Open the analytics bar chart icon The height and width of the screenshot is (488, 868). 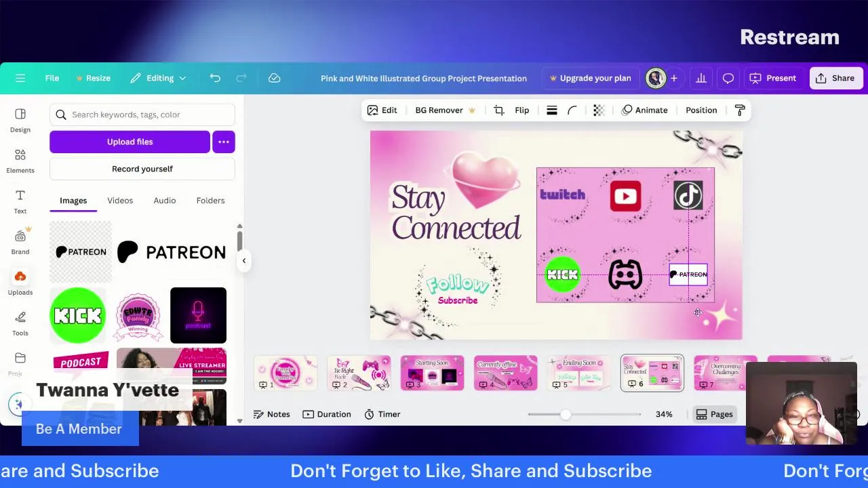[x=701, y=78]
